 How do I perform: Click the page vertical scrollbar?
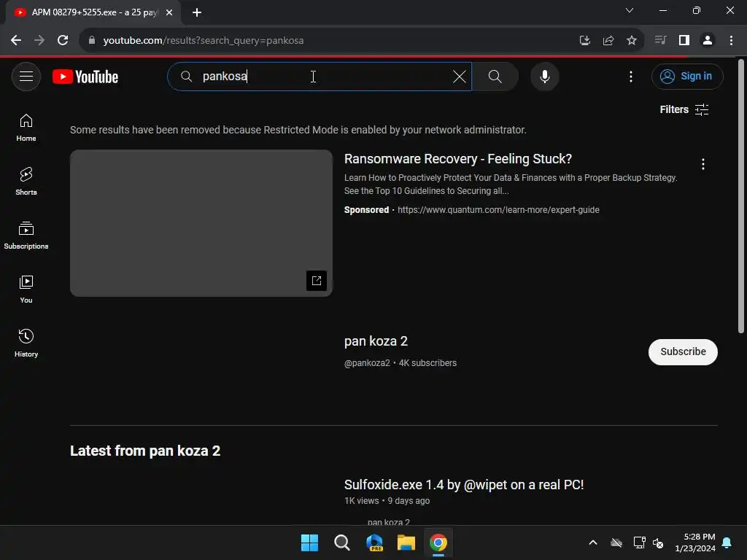(741, 196)
